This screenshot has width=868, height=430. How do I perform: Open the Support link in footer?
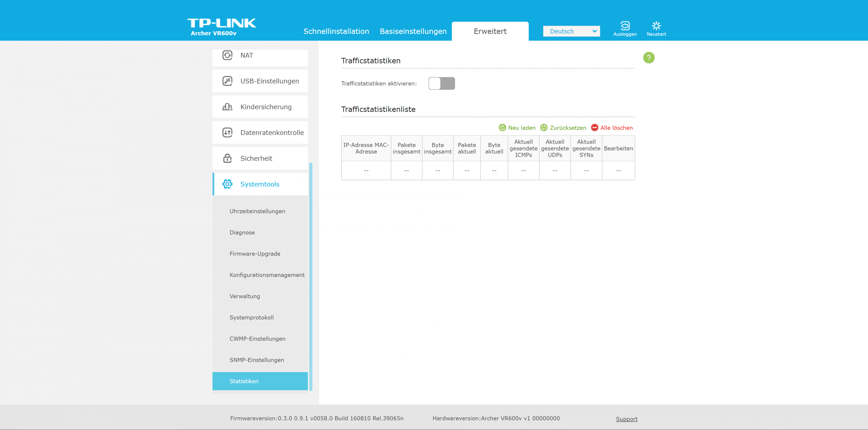point(626,419)
